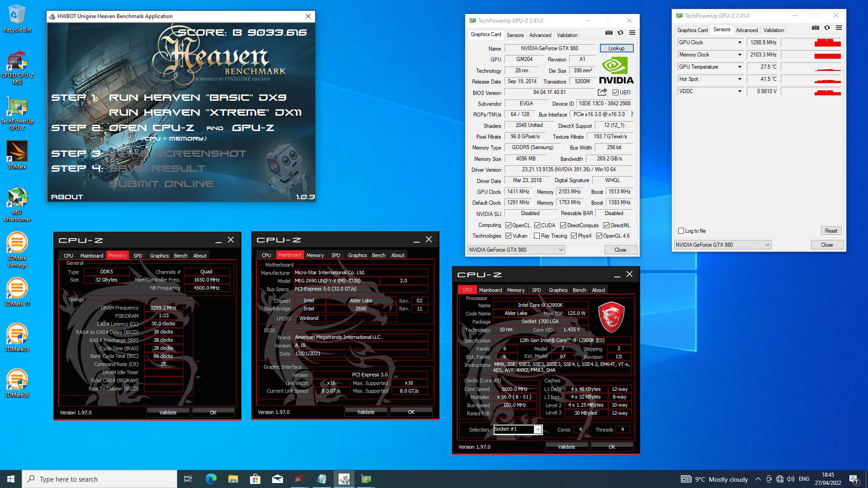Screen dimensions: 868x488
Task: Launch CPUID CPU-Z MSI desktop shortcut
Action: click(x=17, y=68)
